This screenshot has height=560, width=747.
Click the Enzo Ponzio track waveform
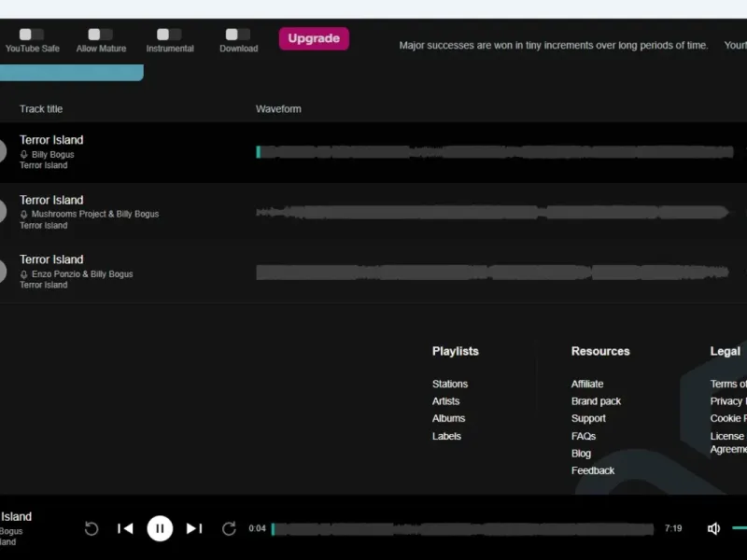coord(493,272)
